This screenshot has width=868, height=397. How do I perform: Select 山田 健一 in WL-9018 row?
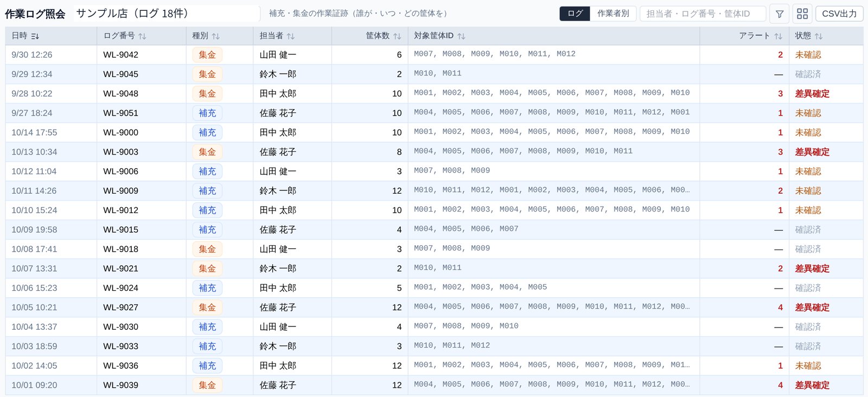point(278,249)
